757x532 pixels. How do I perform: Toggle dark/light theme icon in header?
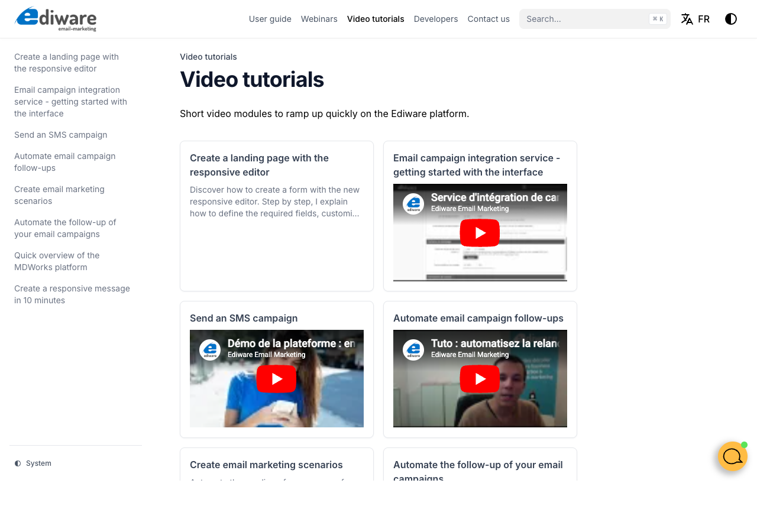click(x=731, y=19)
